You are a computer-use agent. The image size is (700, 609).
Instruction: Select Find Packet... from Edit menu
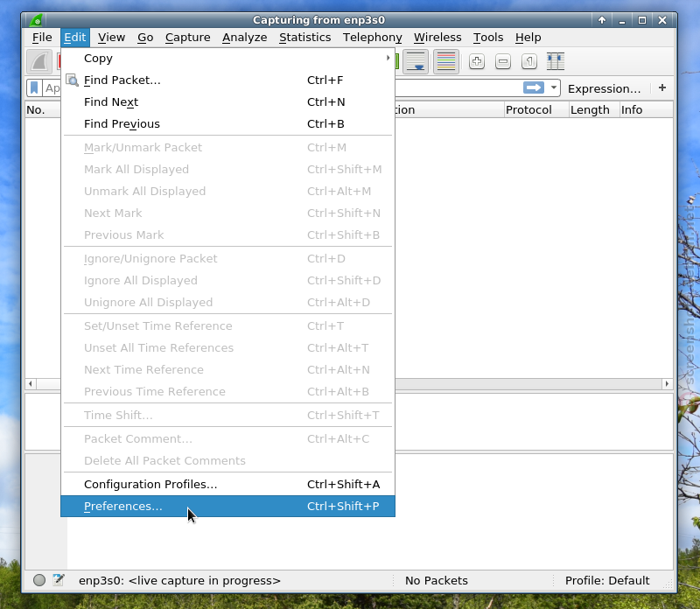227,80
